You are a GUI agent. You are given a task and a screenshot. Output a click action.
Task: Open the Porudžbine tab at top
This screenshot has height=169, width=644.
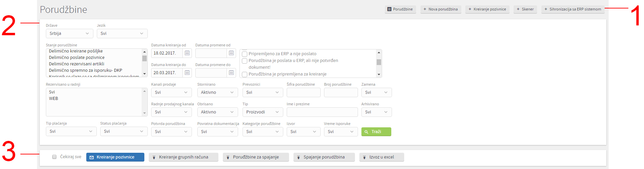[400, 9]
